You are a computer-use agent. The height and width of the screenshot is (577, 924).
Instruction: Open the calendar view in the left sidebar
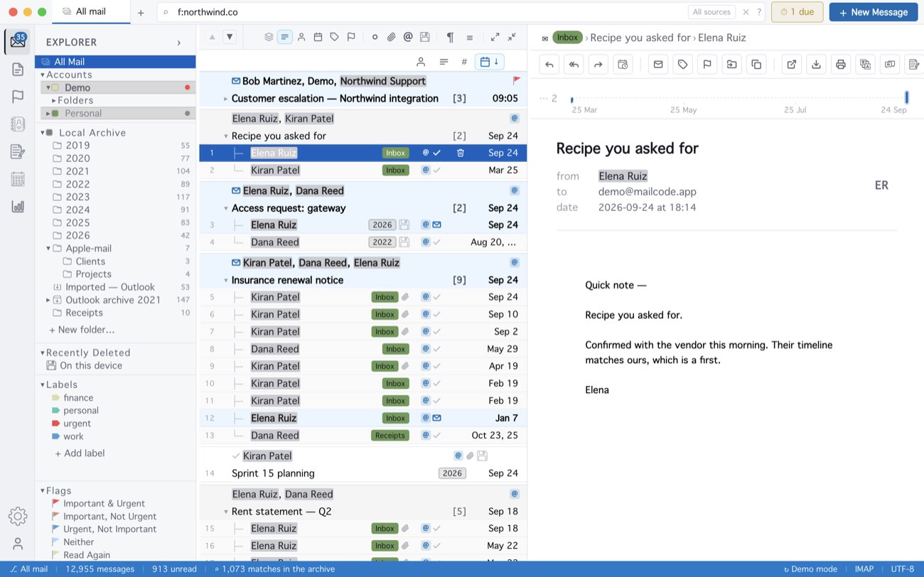pos(18,179)
